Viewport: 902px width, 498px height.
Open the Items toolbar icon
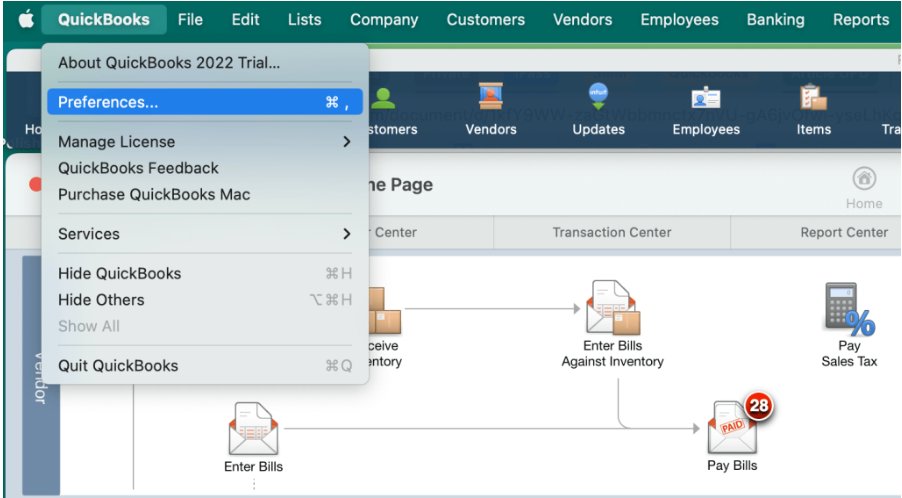[x=813, y=109]
